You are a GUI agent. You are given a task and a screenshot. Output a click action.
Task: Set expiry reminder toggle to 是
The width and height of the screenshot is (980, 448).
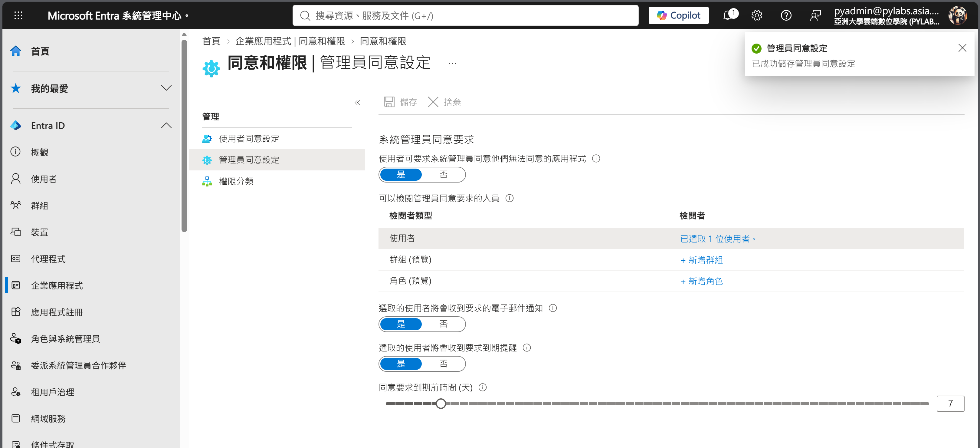pyautogui.click(x=401, y=364)
